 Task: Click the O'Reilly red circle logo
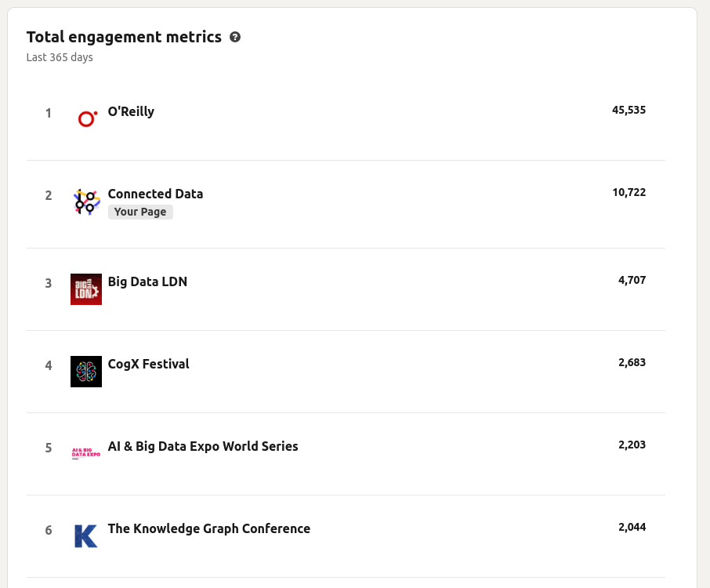86,118
